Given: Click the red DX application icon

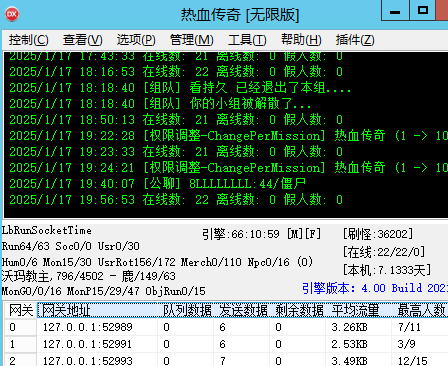Looking at the screenshot, I should [x=12, y=14].
